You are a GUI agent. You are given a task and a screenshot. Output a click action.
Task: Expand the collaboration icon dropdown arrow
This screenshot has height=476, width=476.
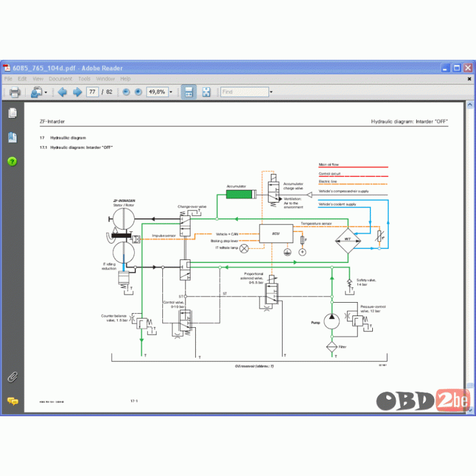pyautogui.click(x=46, y=92)
